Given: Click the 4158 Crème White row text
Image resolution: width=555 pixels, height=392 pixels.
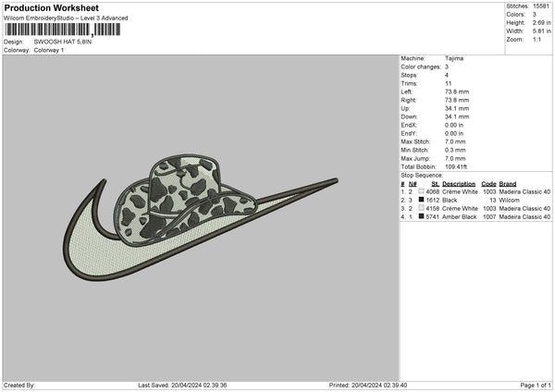Looking at the screenshot, I should point(452,208).
